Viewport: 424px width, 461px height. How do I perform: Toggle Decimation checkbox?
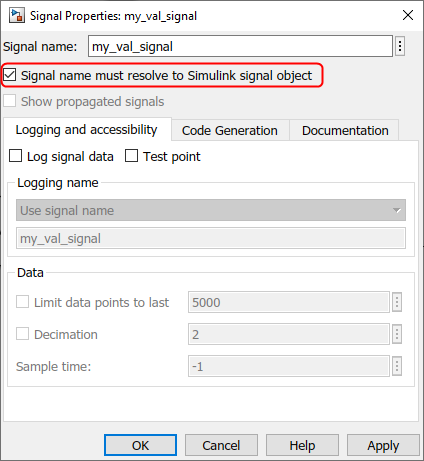pyautogui.click(x=23, y=334)
